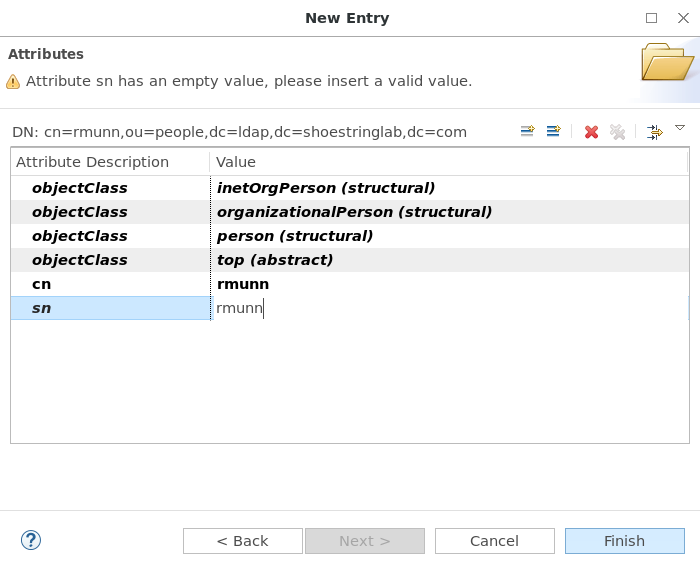Select the inetOrgPerson objectClass row

coord(350,188)
